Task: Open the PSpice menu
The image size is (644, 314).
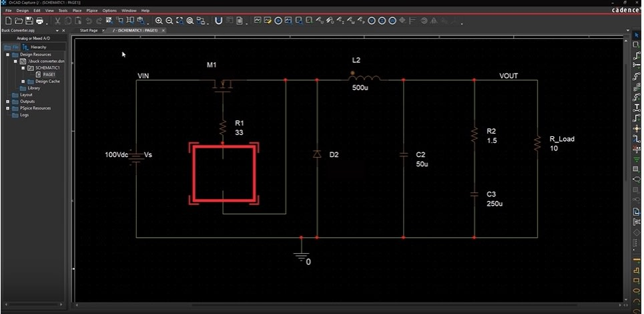Action: click(91, 10)
